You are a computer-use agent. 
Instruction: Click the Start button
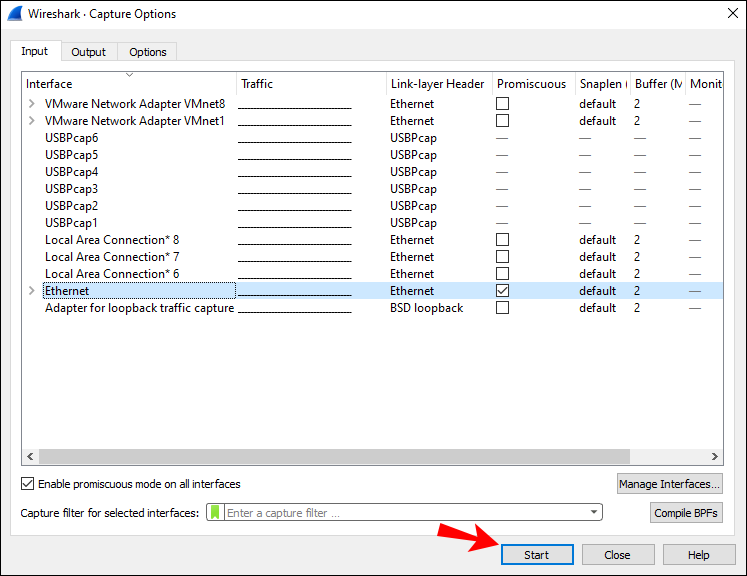point(537,555)
